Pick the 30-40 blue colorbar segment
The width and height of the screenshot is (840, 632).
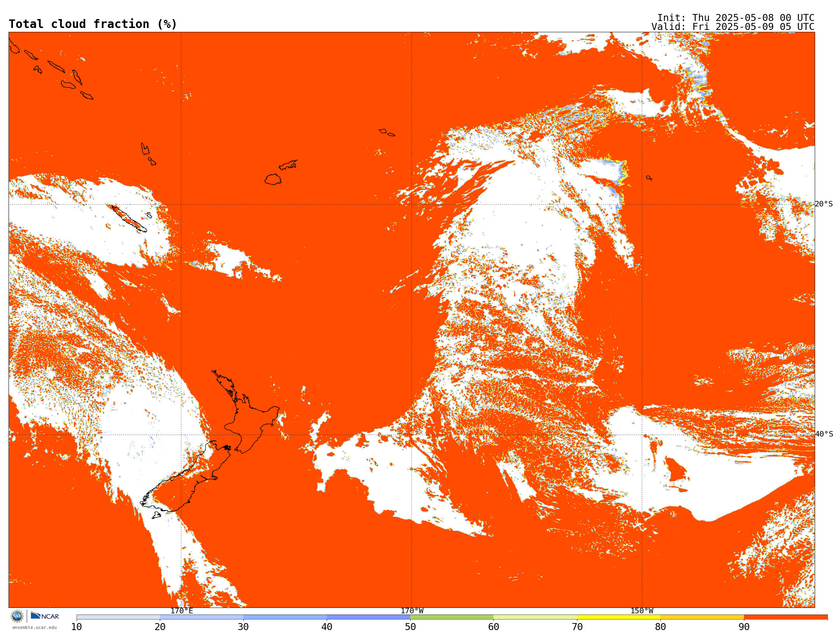285,617
